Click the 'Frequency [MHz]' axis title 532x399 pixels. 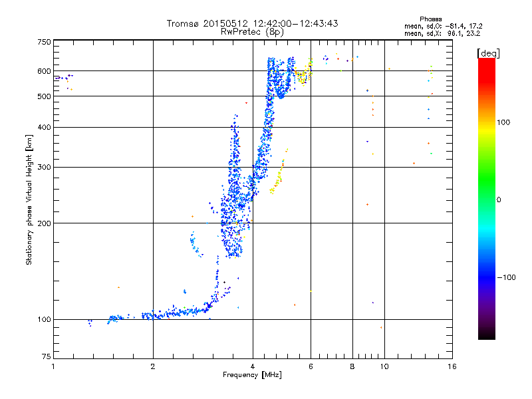coord(252,375)
